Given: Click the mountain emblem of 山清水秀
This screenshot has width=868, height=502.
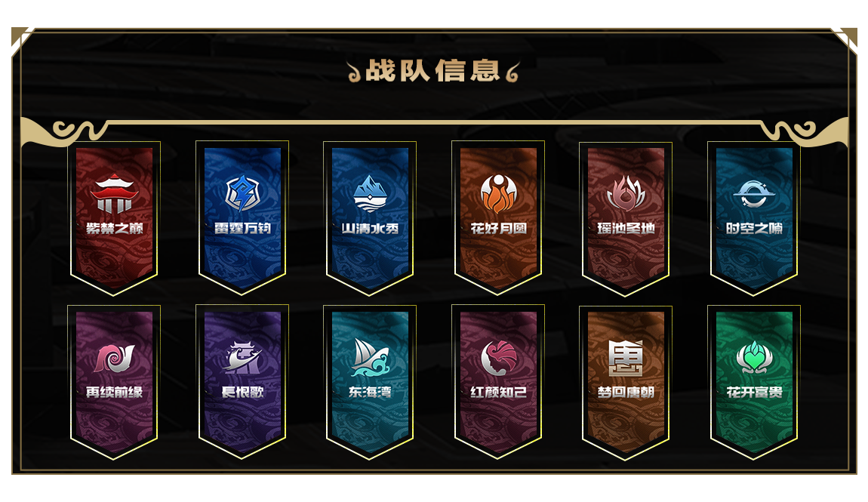Looking at the screenshot, I should [x=370, y=194].
